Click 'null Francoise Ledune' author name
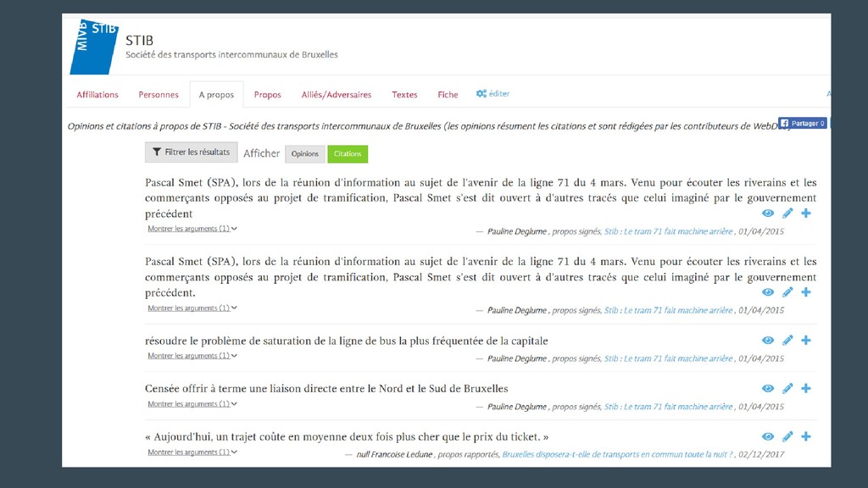This screenshot has height=488, width=868. pyautogui.click(x=394, y=454)
